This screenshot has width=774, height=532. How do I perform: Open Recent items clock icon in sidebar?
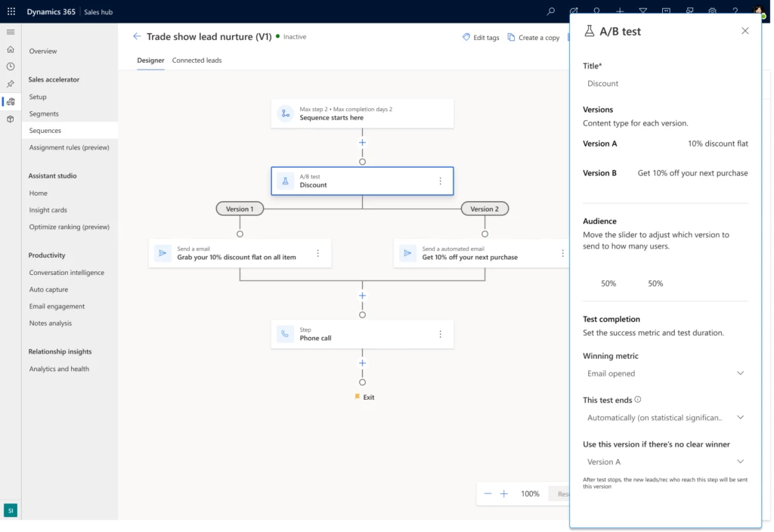tap(11, 66)
